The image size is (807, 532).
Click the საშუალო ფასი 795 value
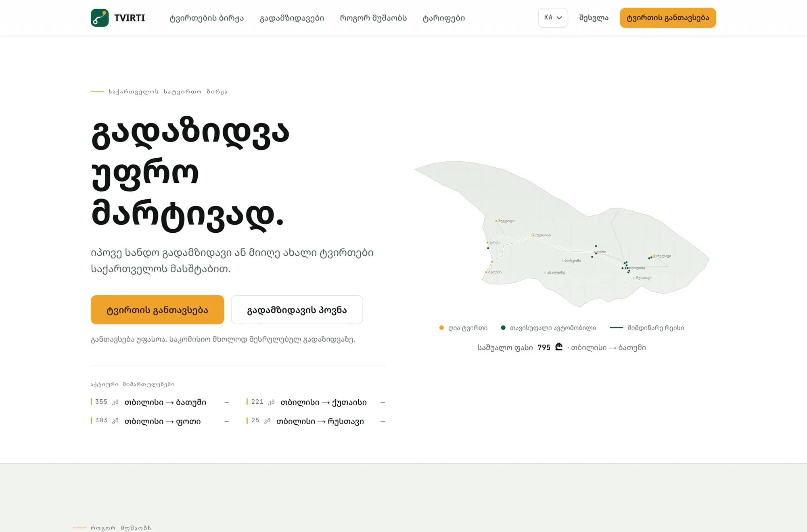click(x=544, y=347)
